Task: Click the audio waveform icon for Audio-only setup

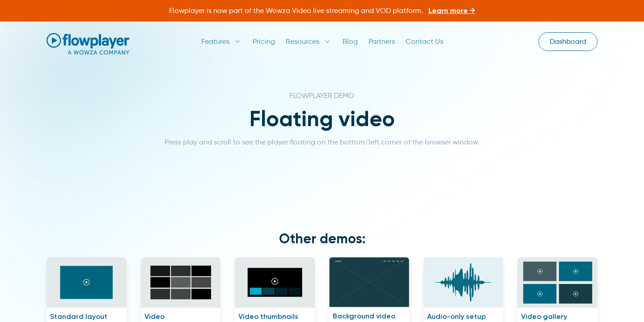Action: [x=463, y=282]
